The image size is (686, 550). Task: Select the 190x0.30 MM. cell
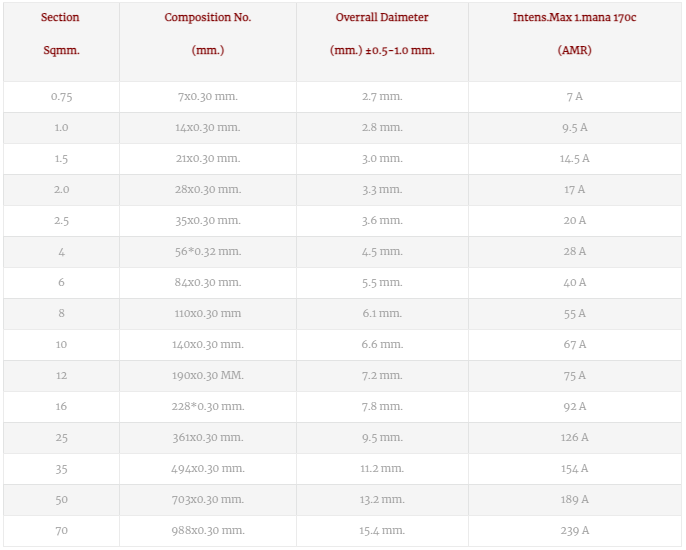pos(208,376)
